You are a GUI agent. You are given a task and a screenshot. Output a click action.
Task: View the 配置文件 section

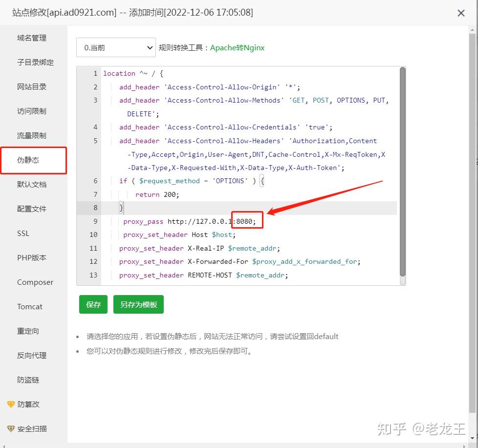31,209
